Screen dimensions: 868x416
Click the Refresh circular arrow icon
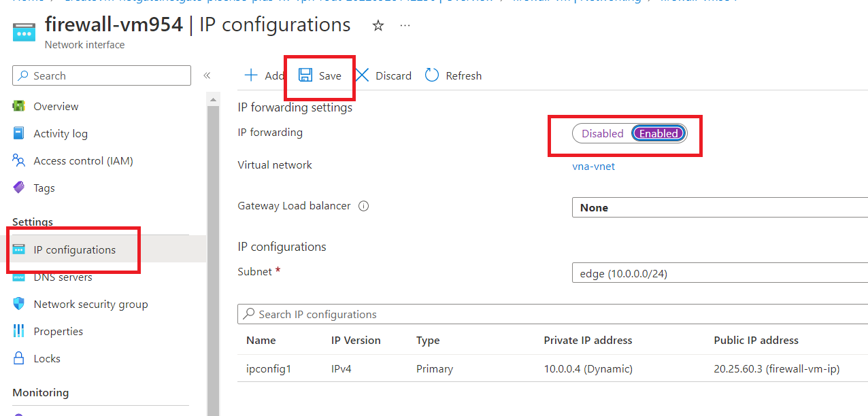[x=432, y=75]
